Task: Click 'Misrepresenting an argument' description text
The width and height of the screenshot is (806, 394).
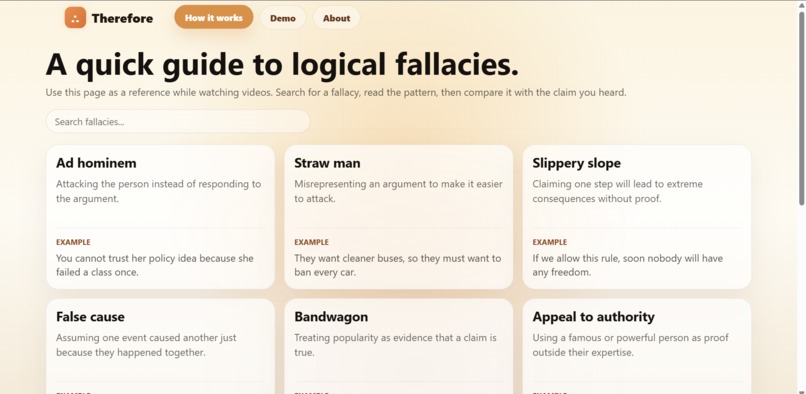Action: click(x=398, y=191)
